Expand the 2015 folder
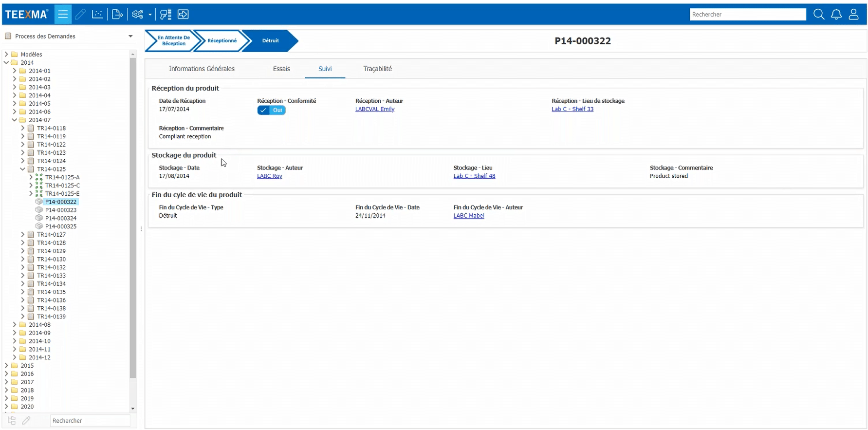This screenshot has height=430, width=868. pyautogui.click(x=6, y=365)
